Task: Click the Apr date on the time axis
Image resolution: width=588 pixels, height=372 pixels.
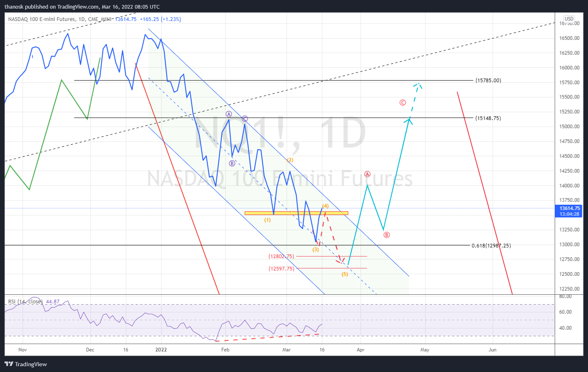Action: pos(361,350)
